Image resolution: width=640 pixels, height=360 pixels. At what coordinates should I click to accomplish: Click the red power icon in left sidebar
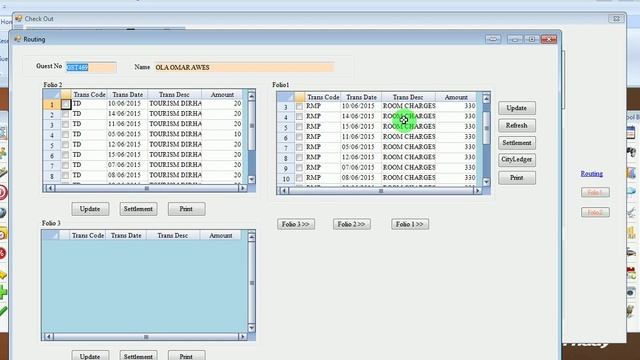pyautogui.click(x=3, y=192)
